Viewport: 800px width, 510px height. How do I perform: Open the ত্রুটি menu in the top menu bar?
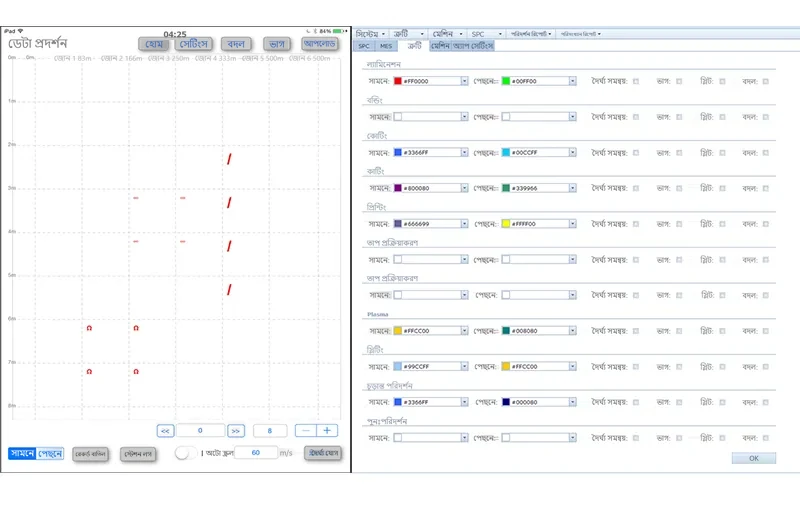[409, 34]
